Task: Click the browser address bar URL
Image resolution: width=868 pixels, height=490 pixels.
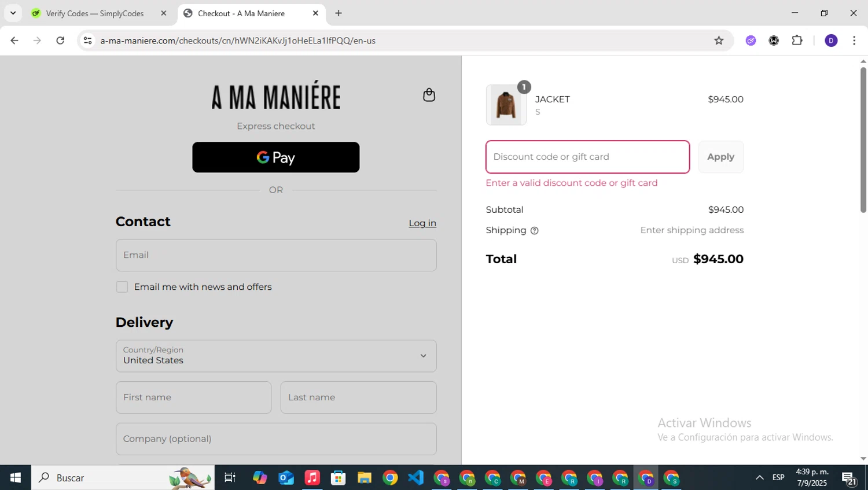Action: coord(238,40)
